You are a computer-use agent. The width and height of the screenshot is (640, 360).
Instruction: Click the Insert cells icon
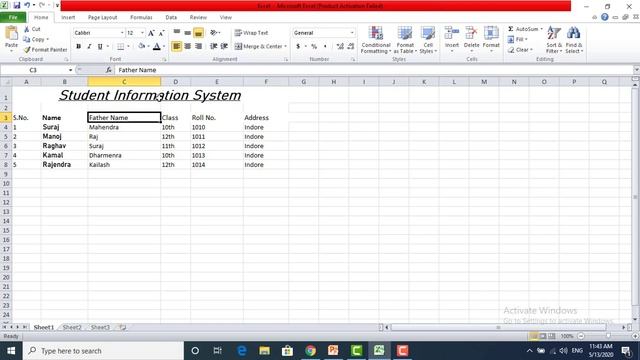coord(452,33)
